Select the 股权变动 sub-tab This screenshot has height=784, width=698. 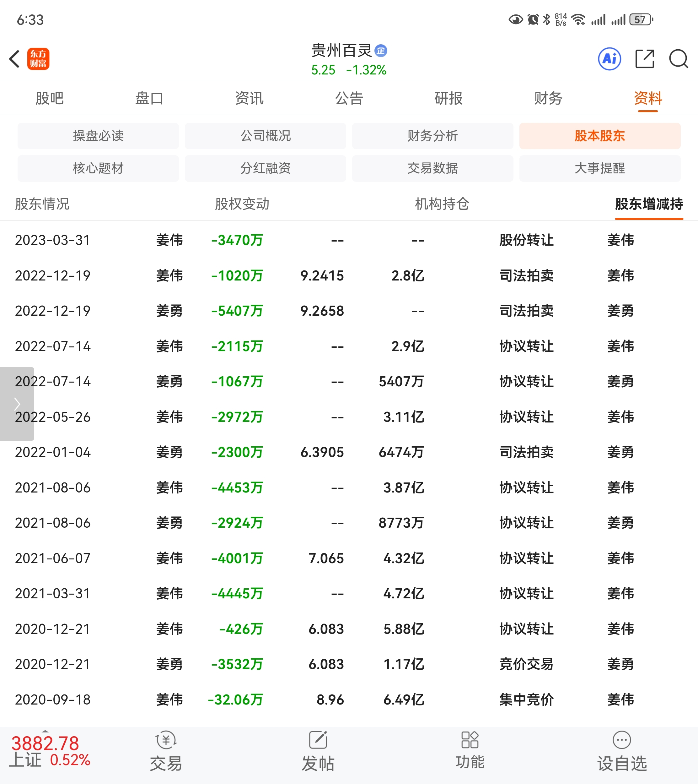tap(242, 204)
